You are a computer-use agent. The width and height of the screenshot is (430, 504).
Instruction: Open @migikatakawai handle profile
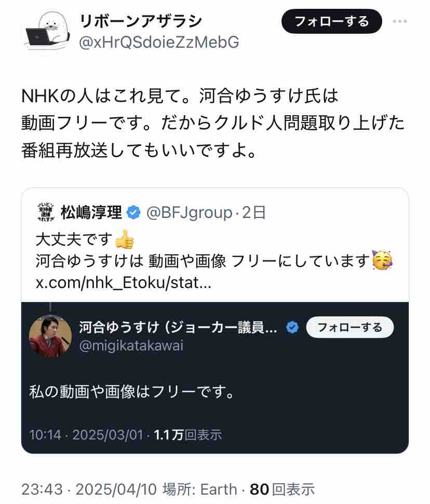[131, 346]
